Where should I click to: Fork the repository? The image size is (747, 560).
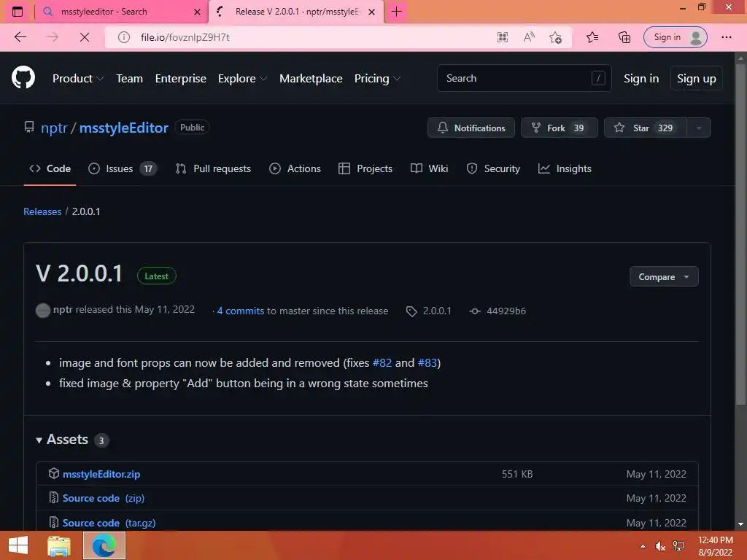tap(559, 128)
